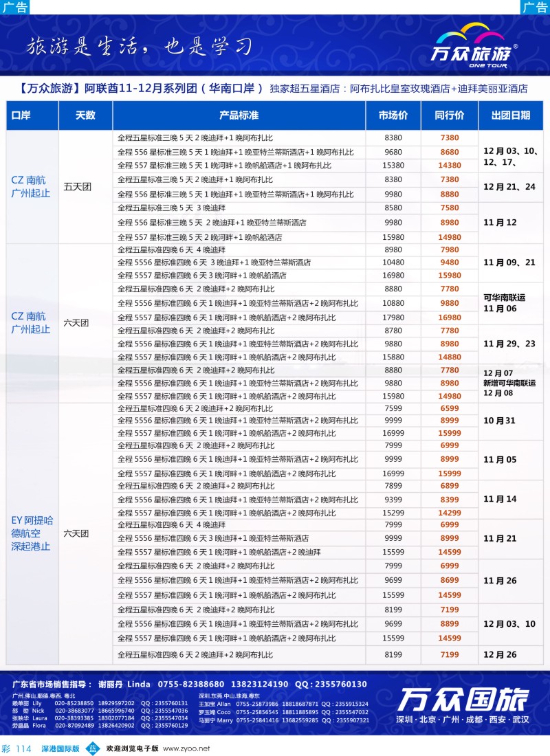Screen dimensions: 550x756
Task: Click the market price 10480
Action: tap(393, 263)
